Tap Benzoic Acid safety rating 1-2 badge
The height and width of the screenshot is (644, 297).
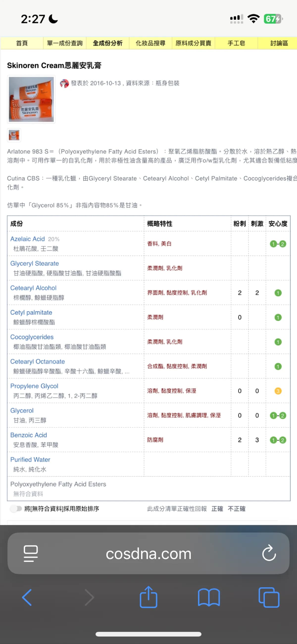(278, 440)
